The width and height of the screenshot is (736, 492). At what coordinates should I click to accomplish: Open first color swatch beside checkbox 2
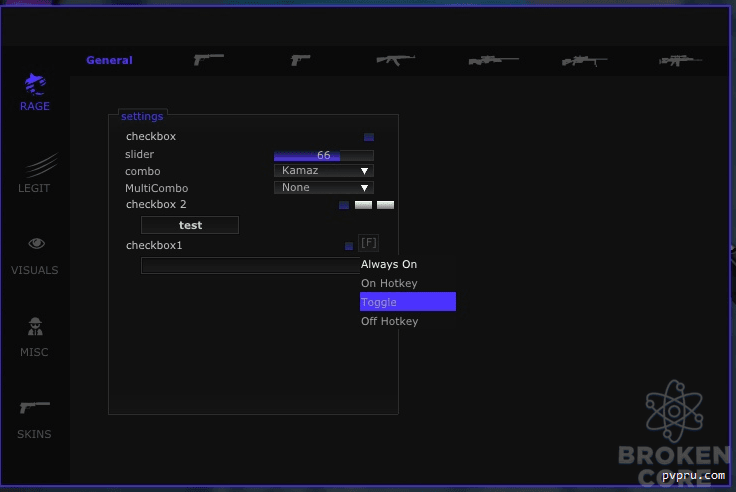363,205
